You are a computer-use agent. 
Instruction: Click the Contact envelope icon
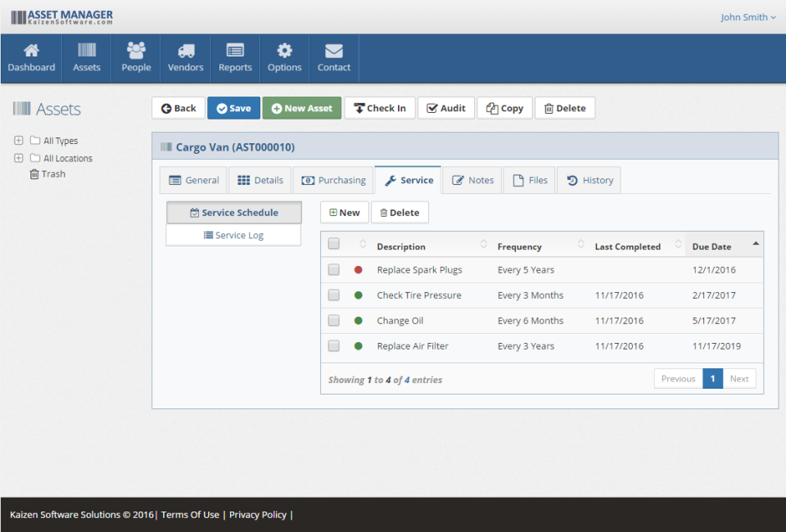click(333, 52)
